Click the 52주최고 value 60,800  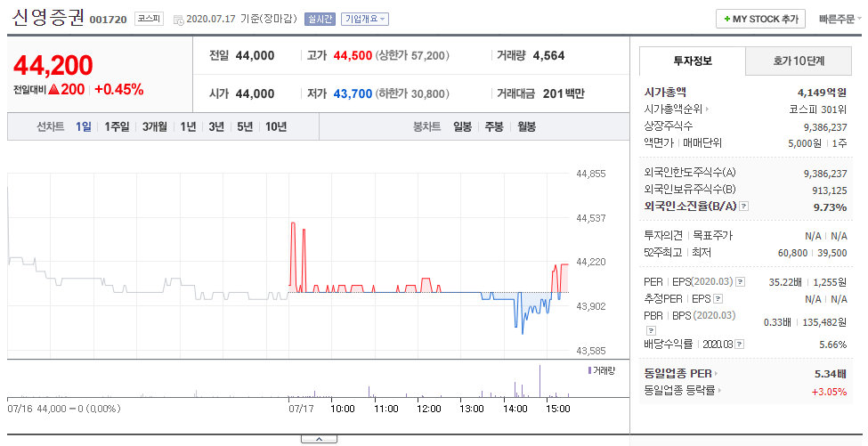792,252
